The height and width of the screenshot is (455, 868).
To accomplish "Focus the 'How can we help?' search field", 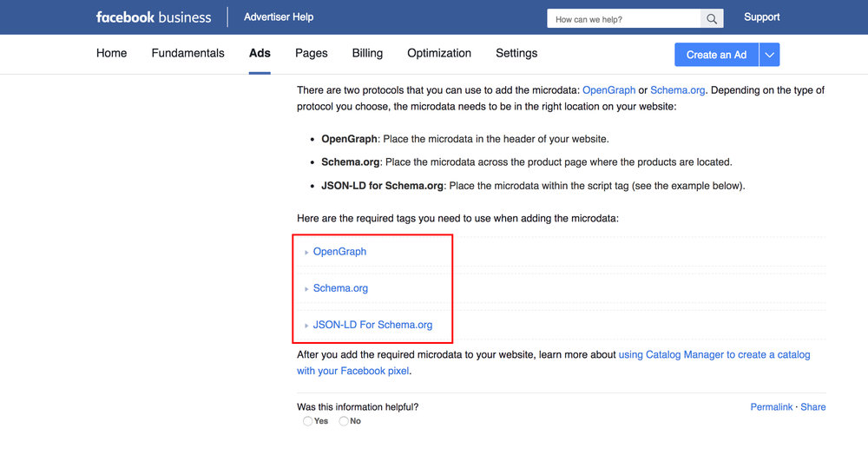I will [624, 19].
